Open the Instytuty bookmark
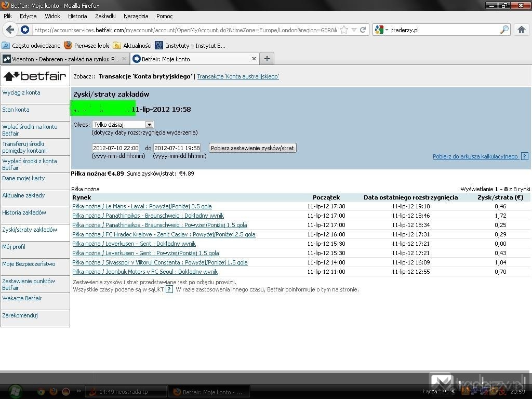The image size is (532, 399). pyautogui.click(x=190, y=46)
